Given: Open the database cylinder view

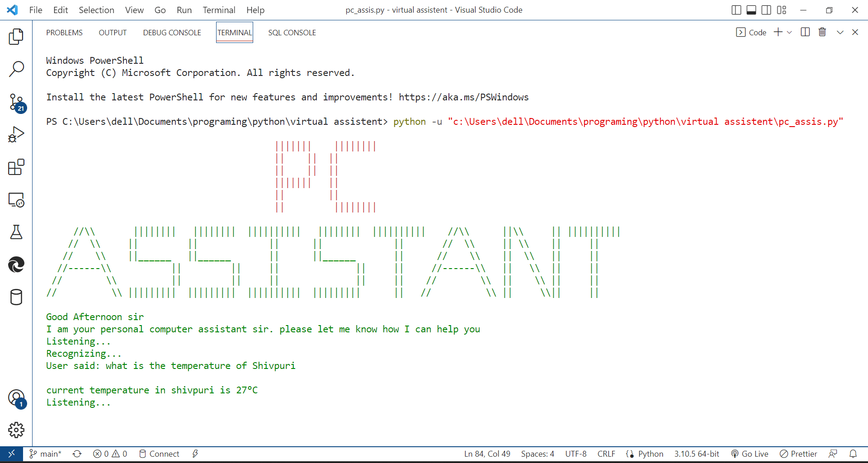Looking at the screenshot, I should (x=16, y=298).
